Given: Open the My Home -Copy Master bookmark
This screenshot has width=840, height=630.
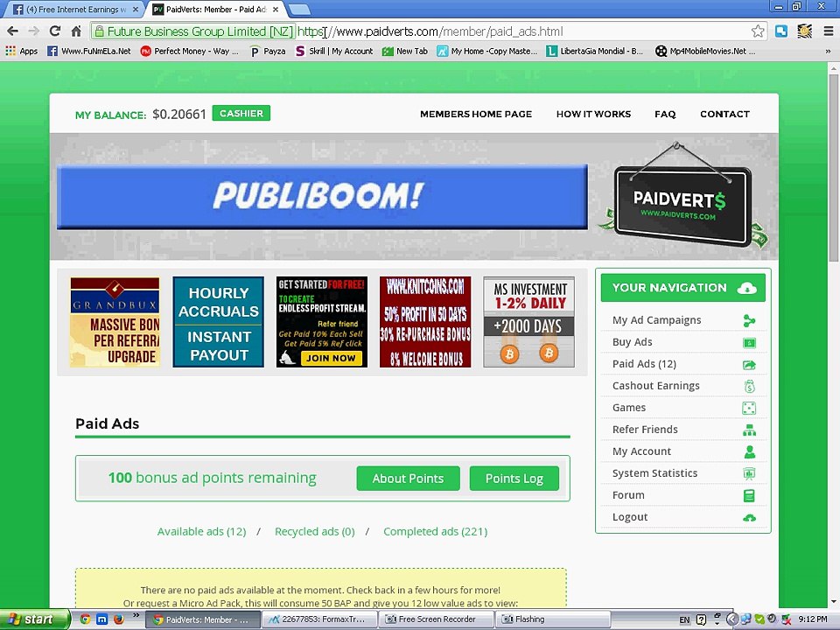Looking at the screenshot, I should coord(487,51).
